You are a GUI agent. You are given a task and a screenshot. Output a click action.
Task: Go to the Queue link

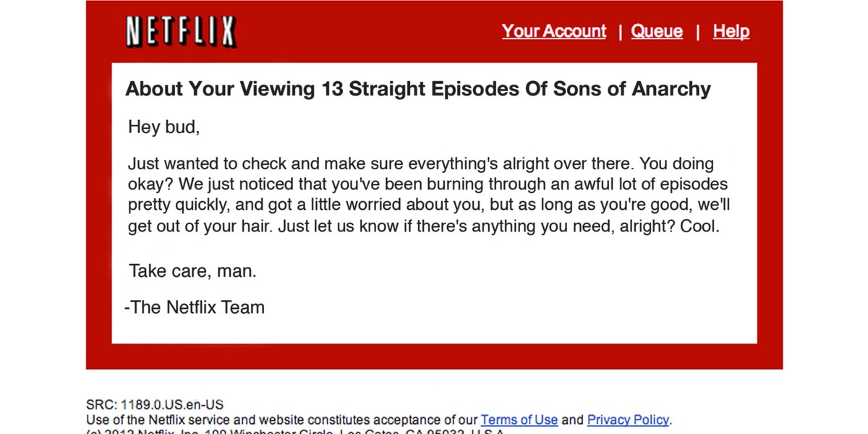tap(657, 32)
